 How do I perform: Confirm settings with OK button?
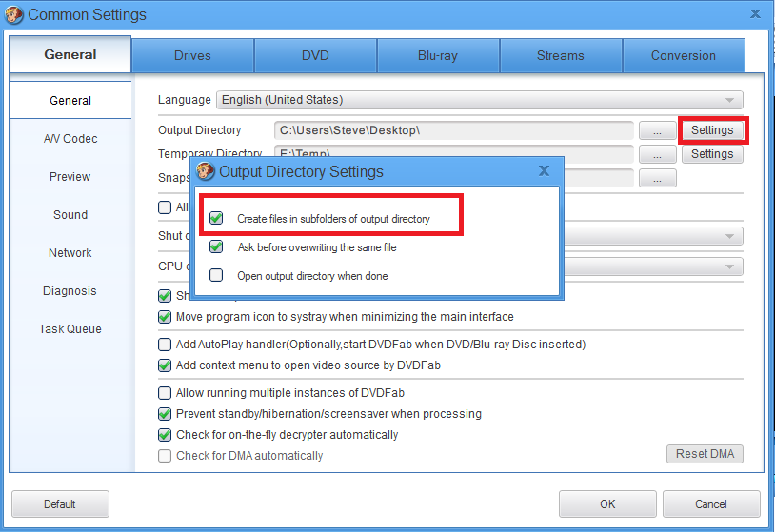[x=608, y=503]
